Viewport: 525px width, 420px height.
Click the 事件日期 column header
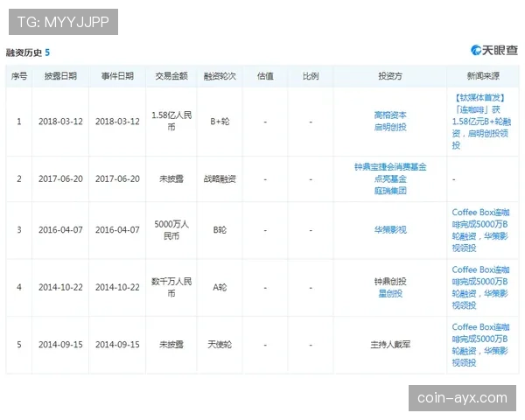click(x=117, y=76)
